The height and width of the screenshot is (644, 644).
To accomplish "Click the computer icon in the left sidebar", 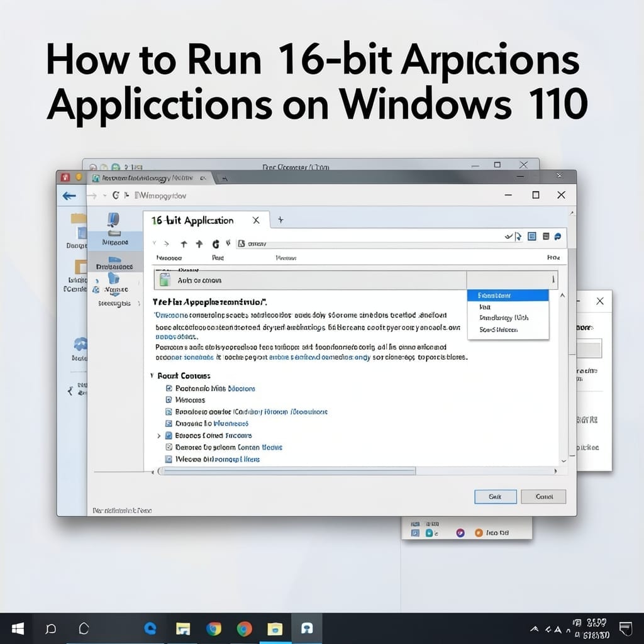I will tap(114, 221).
